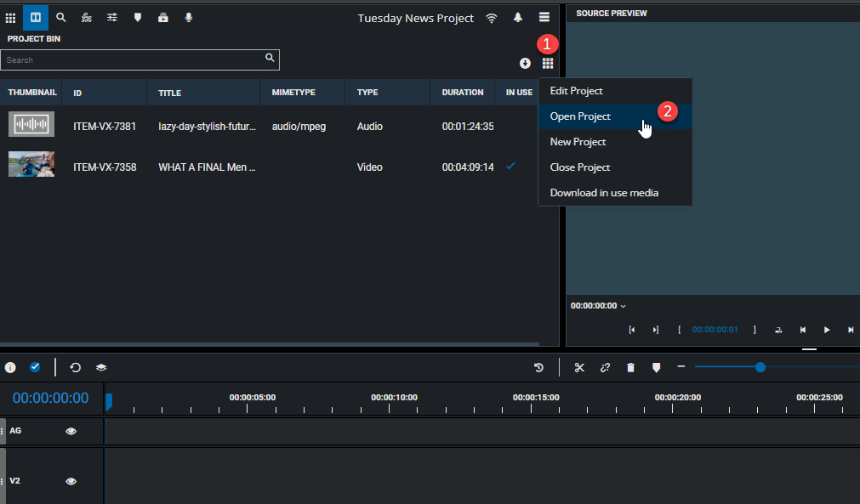
Task: Activate the razor cut tool above the timeline
Action: (x=579, y=367)
